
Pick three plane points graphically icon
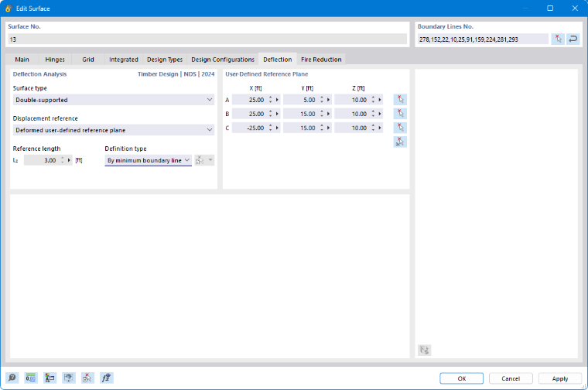[x=400, y=142]
